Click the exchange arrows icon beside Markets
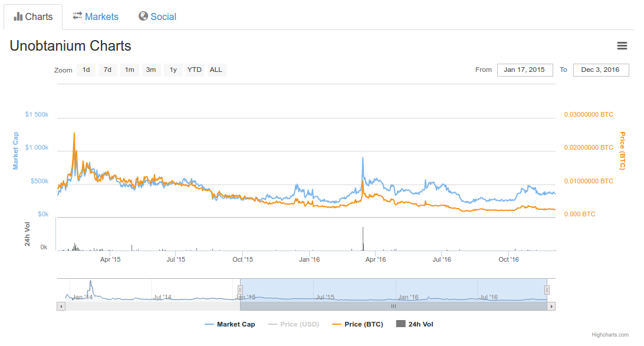The width and height of the screenshot is (644, 346). (77, 16)
